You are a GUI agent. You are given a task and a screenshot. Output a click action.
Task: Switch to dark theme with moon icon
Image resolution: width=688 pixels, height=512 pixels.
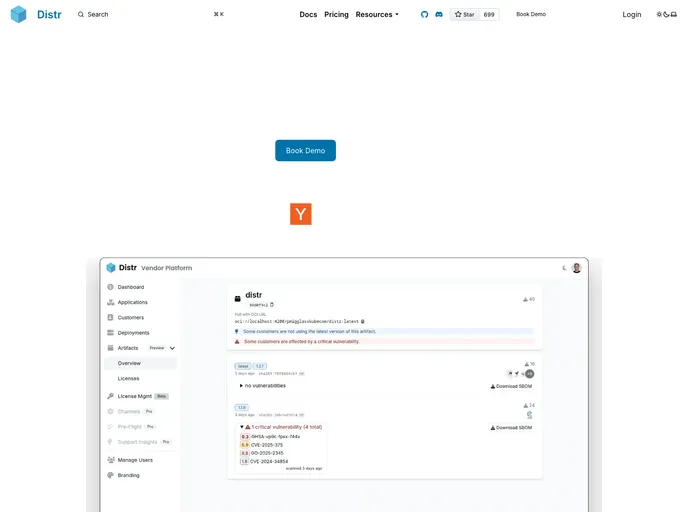(666, 14)
